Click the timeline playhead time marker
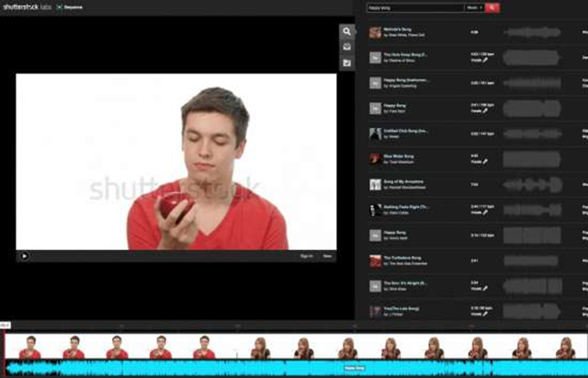Image resolution: width=588 pixels, height=378 pixels. tap(6, 325)
